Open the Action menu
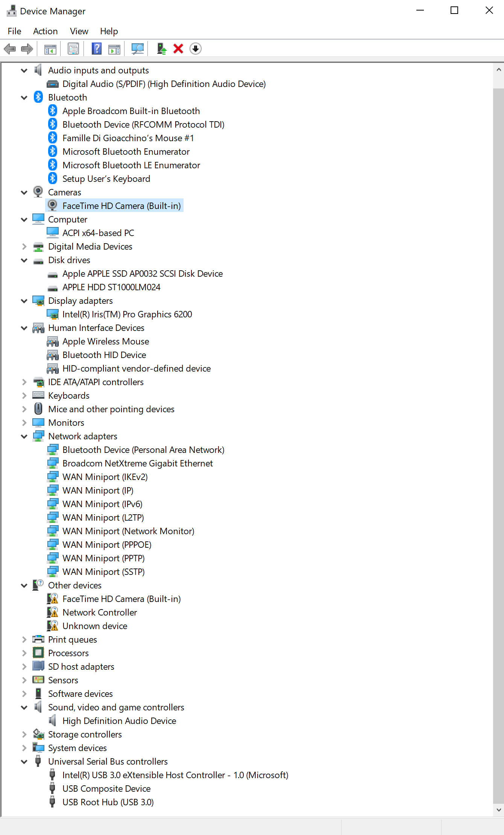The image size is (504, 835). (46, 31)
